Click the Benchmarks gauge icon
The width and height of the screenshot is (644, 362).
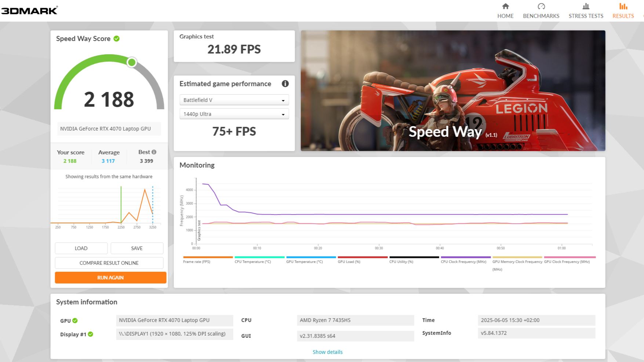[x=541, y=6]
